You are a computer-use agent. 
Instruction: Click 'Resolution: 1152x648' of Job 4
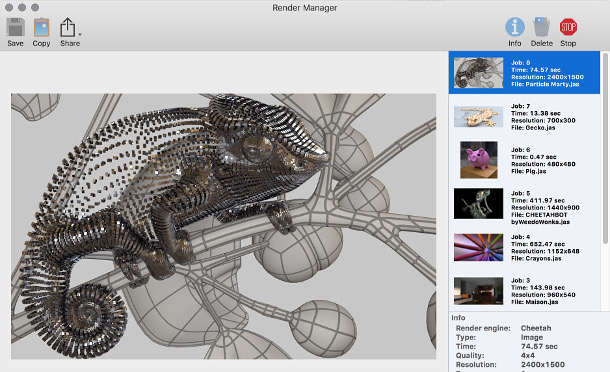pos(545,251)
